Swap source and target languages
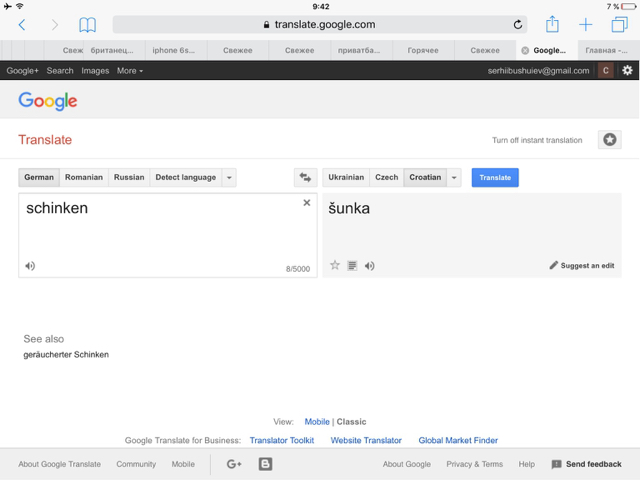 pos(305,178)
